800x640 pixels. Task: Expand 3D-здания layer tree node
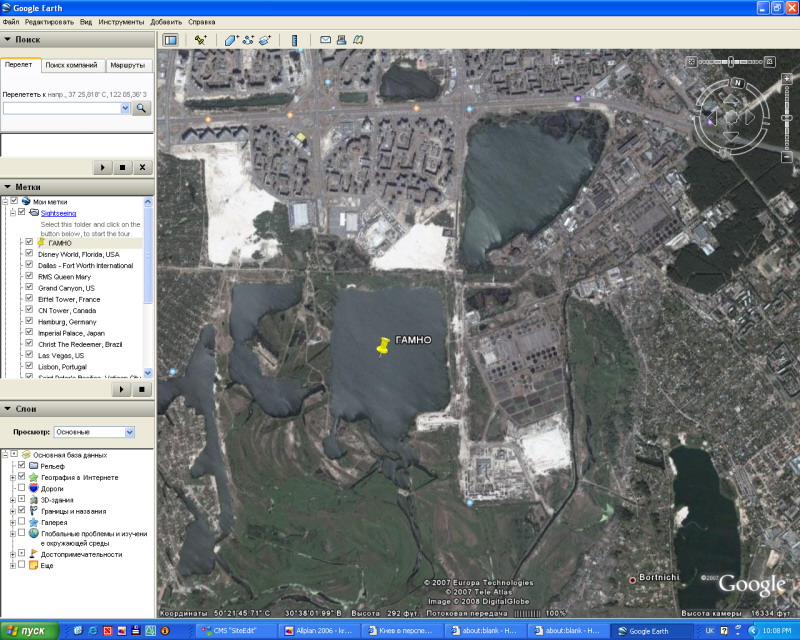(x=13, y=500)
